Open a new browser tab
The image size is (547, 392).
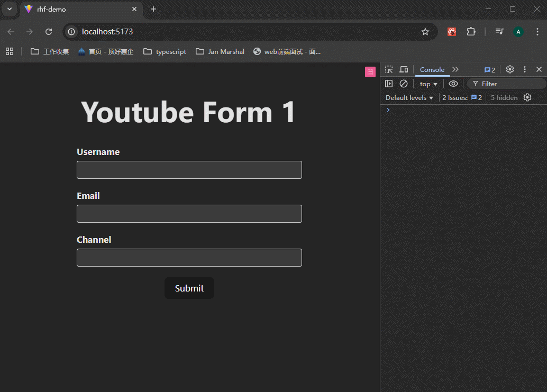point(153,9)
